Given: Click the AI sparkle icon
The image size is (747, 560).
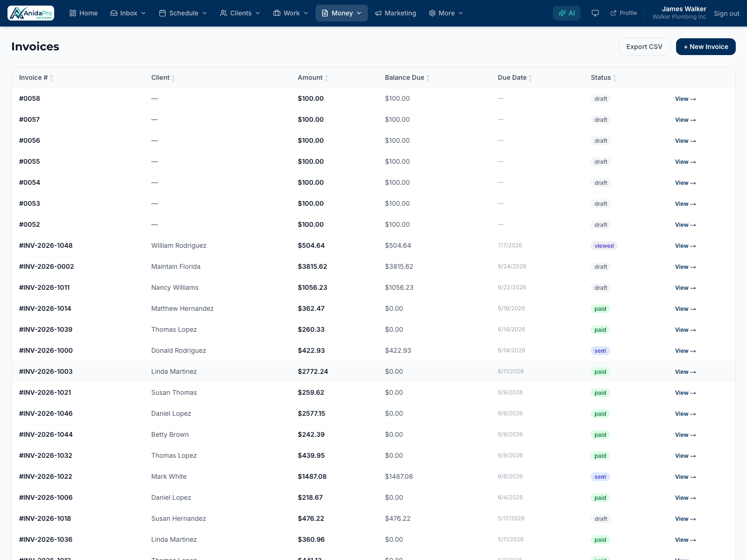Looking at the screenshot, I should tap(562, 13).
